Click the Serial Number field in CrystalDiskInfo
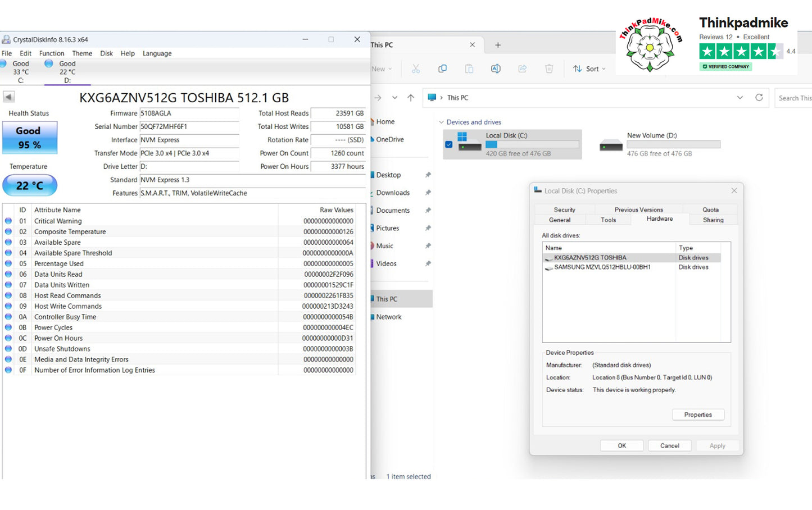The image size is (812, 510). tap(189, 126)
